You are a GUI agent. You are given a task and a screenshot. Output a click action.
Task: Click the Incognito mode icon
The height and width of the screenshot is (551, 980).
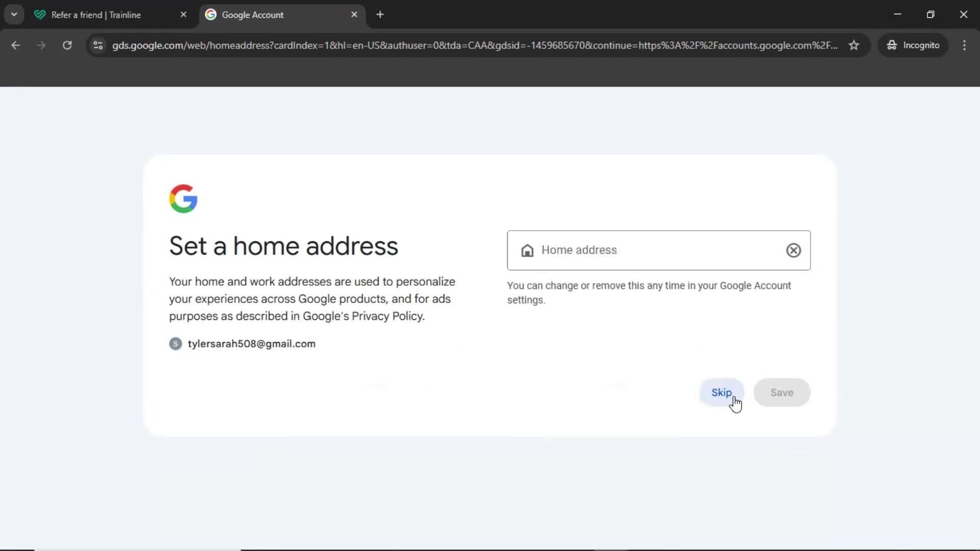[892, 45]
